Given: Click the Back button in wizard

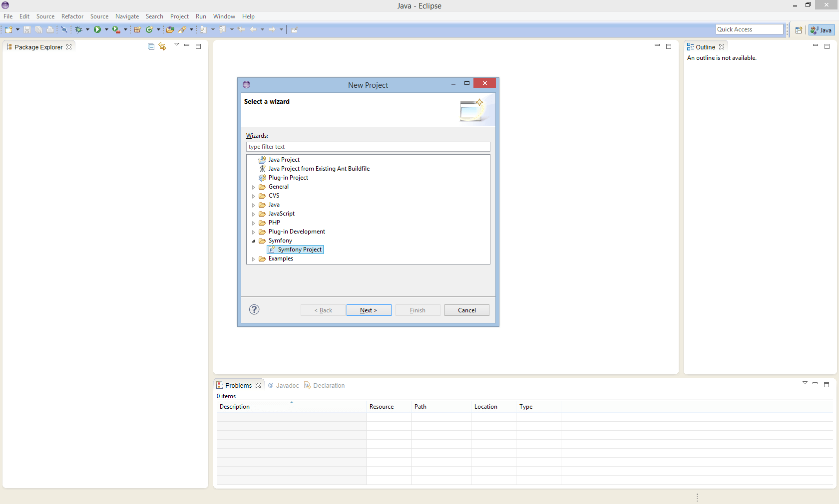Looking at the screenshot, I should [323, 310].
